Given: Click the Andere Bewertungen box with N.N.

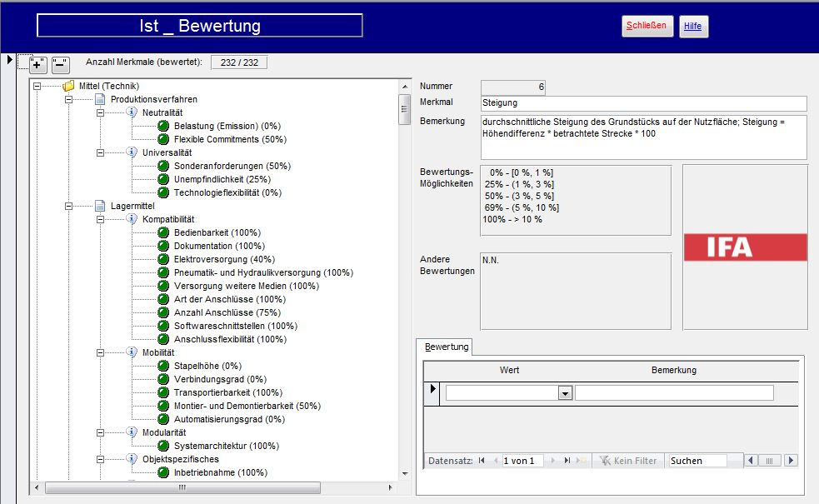Looking at the screenshot, I should click(x=576, y=292).
